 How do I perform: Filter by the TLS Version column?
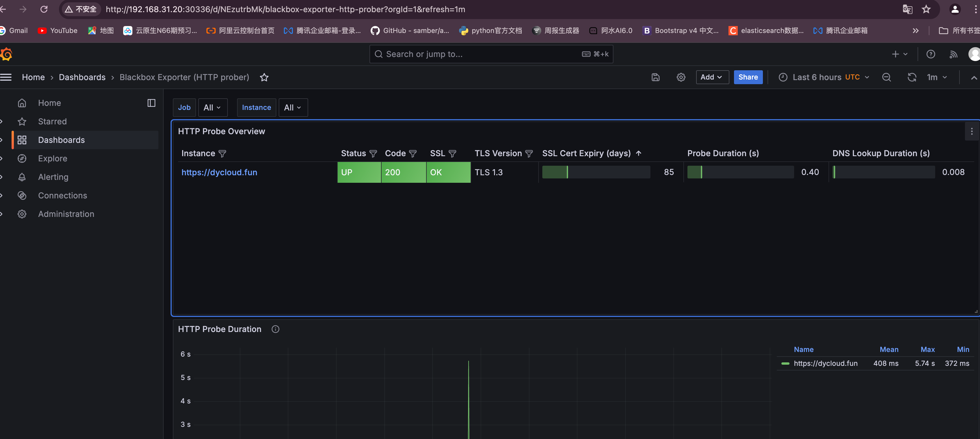point(529,153)
